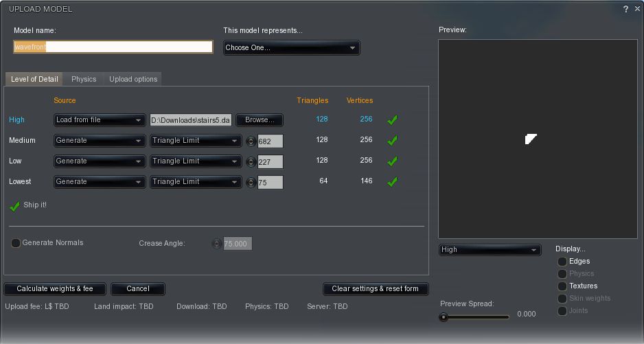Switch to the Physics tab
Viewport: 644px width, 344px height.
tap(84, 79)
